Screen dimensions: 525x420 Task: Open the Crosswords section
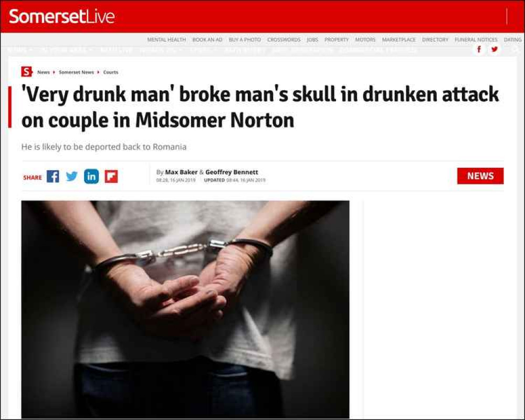pos(284,39)
